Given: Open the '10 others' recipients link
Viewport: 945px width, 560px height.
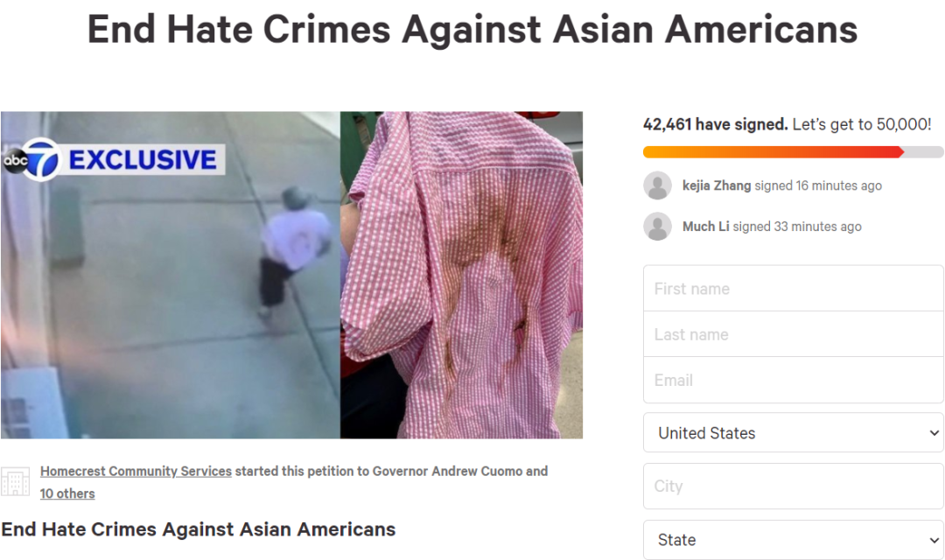Looking at the screenshot, I should point(67,493).
